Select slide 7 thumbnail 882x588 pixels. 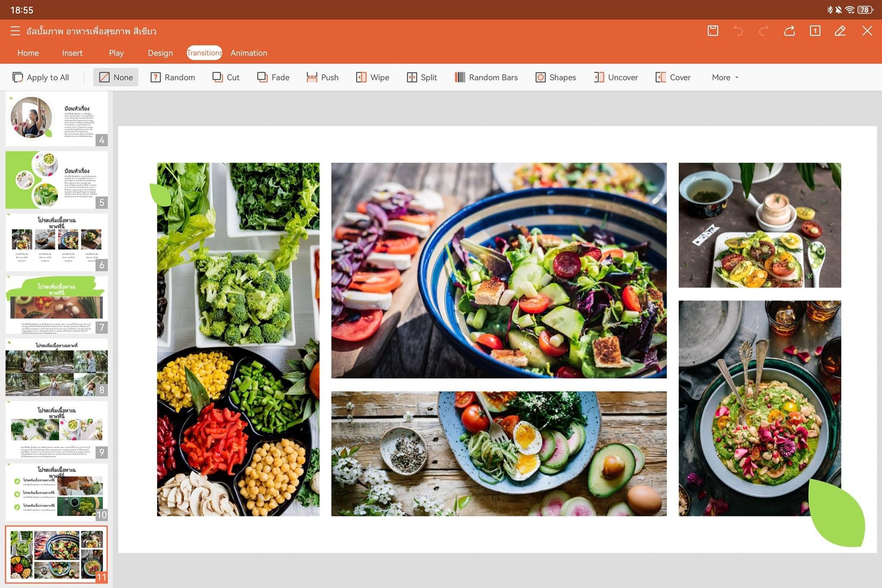[56, 305]
